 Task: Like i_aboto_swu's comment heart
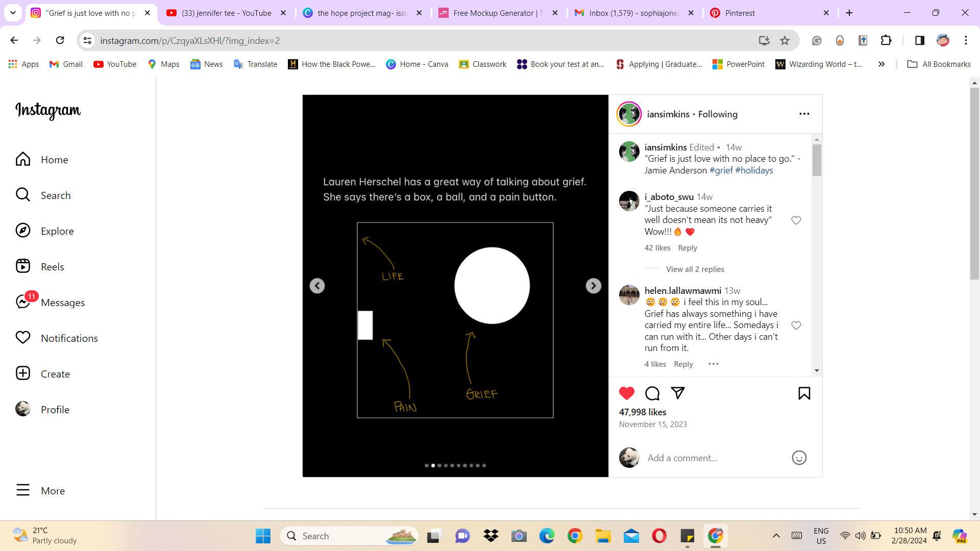(796, 220)
